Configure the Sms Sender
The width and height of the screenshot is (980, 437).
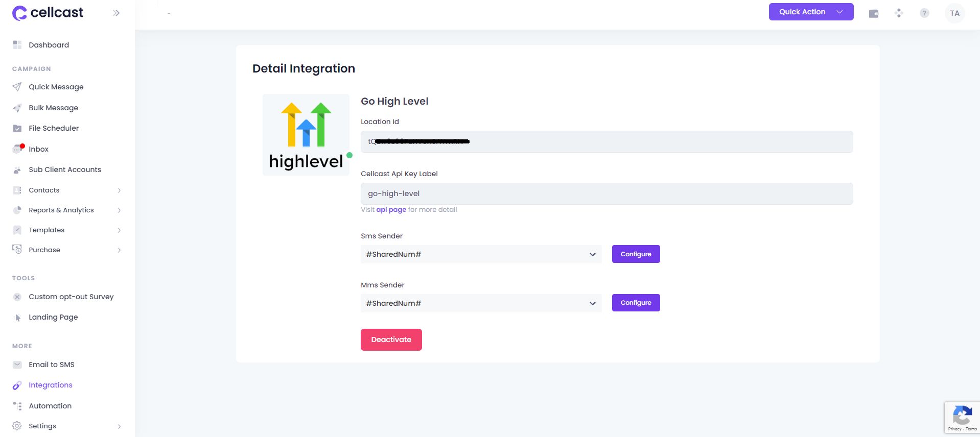click(636, 254)
